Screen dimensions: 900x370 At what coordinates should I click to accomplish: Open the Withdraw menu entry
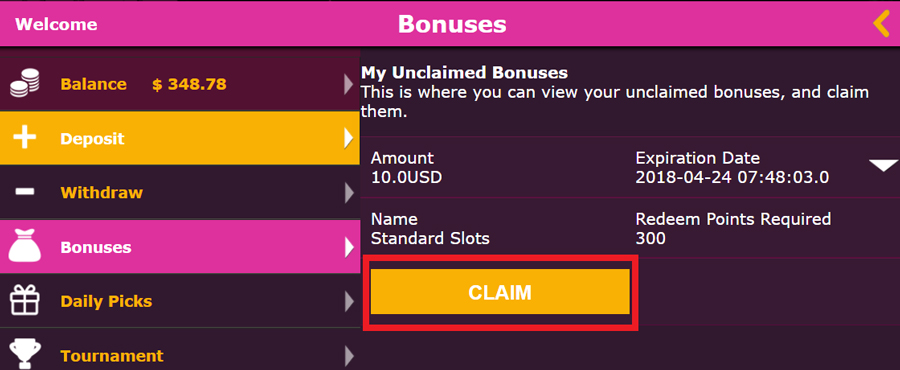click(x=180, y=192)
